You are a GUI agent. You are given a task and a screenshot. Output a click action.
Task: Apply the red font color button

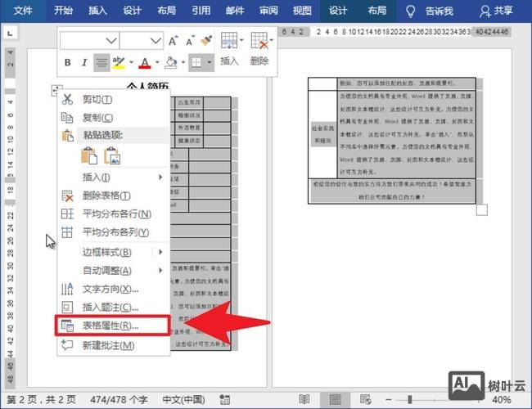(x=145, y=63)
